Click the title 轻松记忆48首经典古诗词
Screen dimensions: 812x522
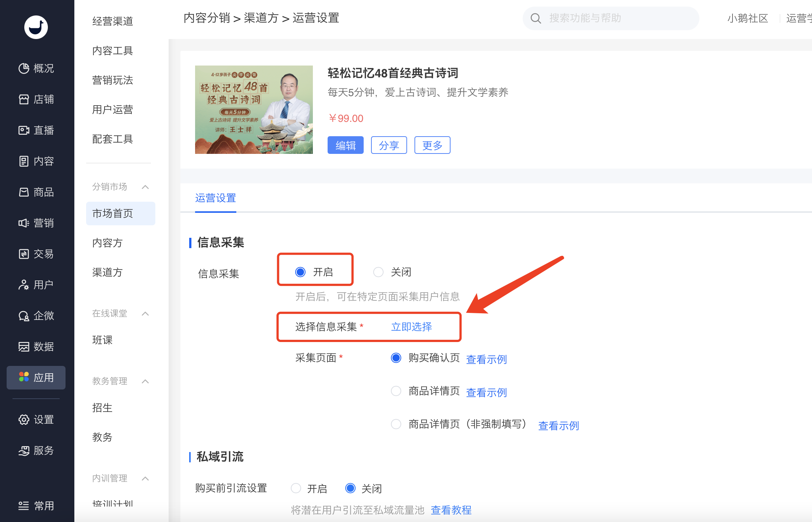point(393,73)
